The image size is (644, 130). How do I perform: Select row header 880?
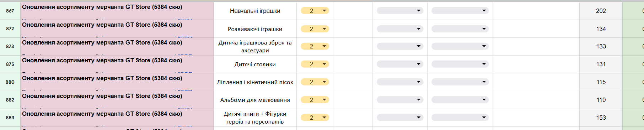[x=10, y=82]
